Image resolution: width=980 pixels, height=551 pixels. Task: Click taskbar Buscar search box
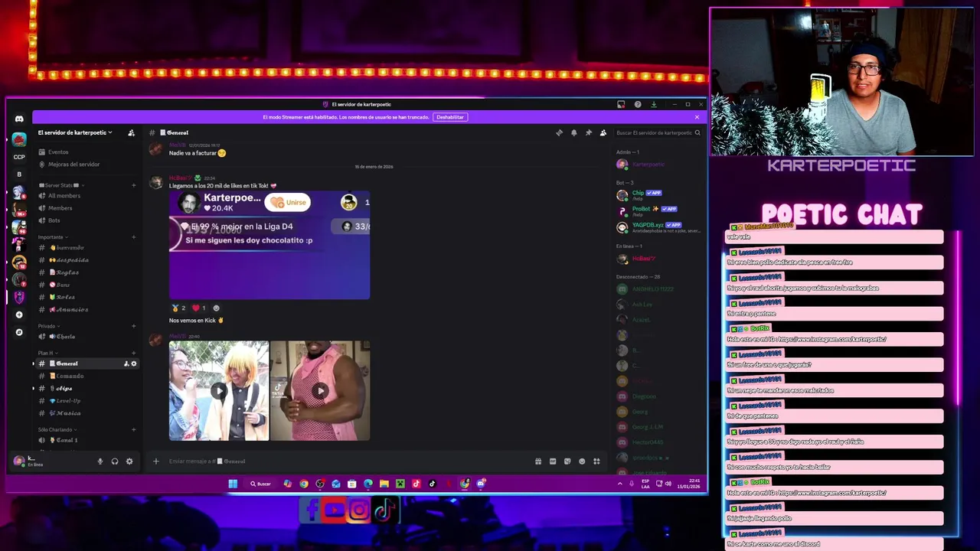click(261, 484)
